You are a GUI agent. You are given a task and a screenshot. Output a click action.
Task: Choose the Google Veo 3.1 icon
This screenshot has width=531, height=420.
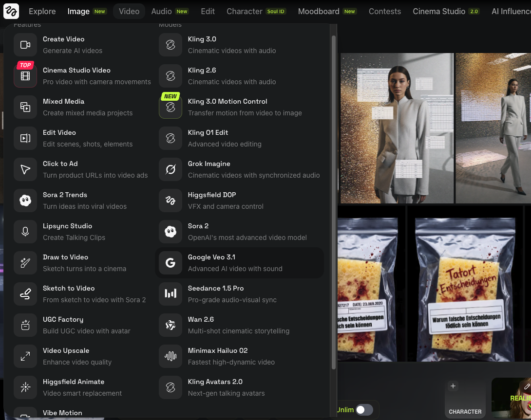[171, 263]
